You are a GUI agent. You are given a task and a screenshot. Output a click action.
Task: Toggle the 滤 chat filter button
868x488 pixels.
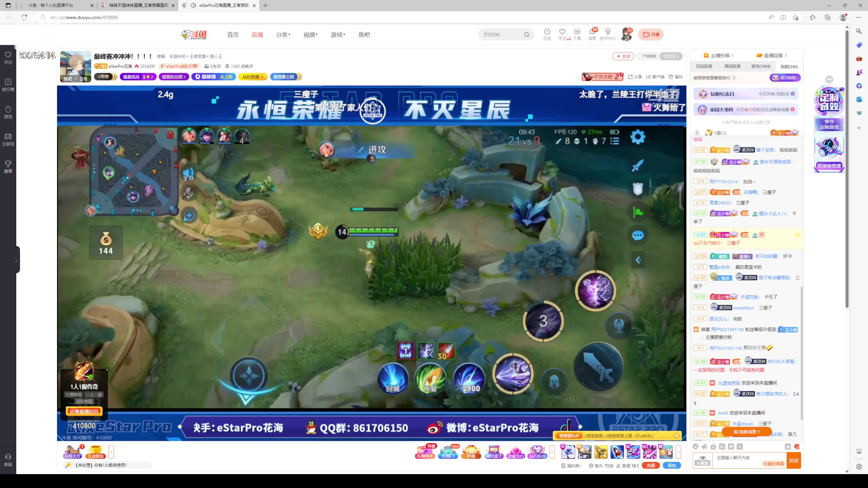(x=788, y=447)
